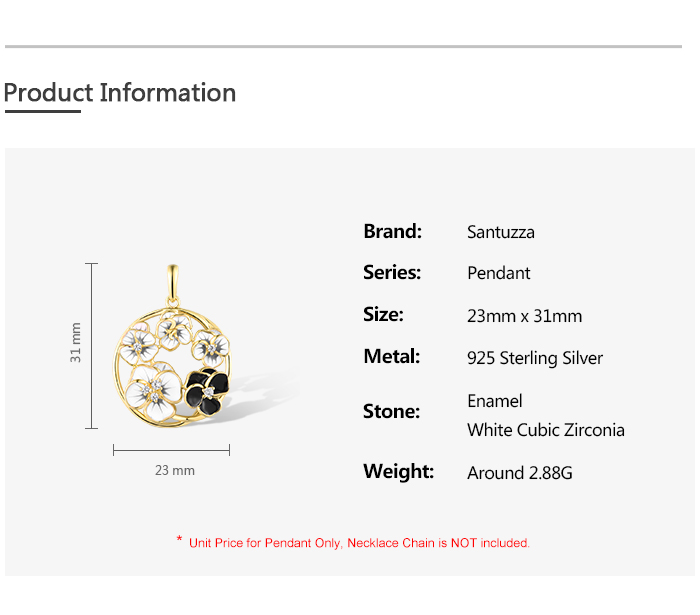Click the vertical height measurement line
Viewport: 700px width, 615px height.
coord(92,346)
